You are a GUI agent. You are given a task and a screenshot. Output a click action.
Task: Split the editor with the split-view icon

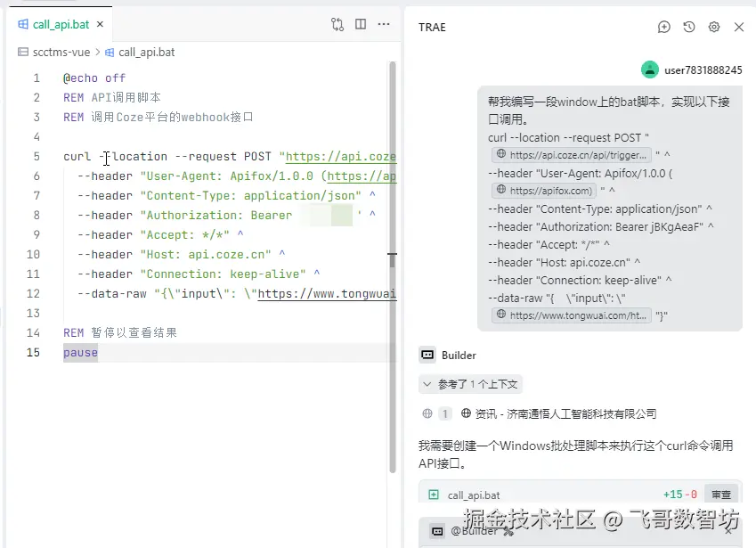(361, 24)
